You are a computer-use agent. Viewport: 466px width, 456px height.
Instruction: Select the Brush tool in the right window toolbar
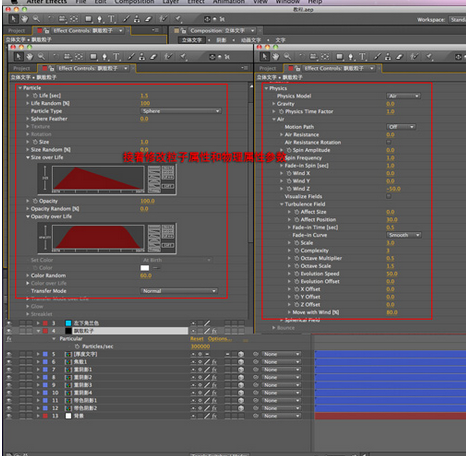coord(377,57)
